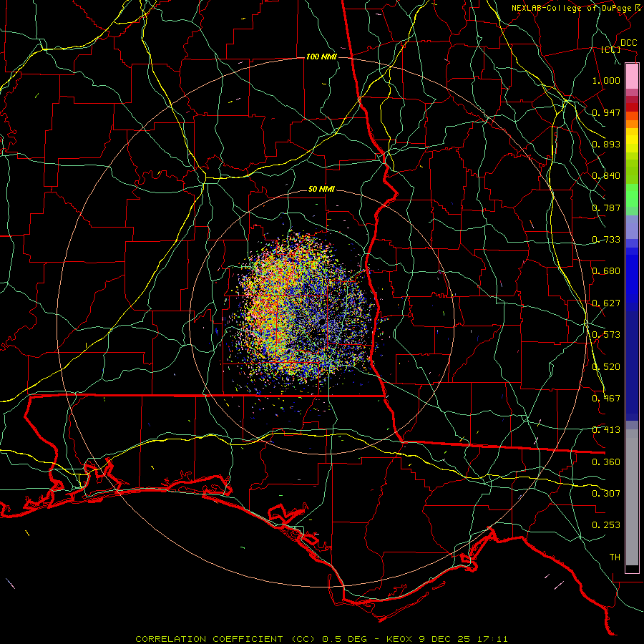Click the 0.360 legend value

pyautogui.click(x=606, y=462)
